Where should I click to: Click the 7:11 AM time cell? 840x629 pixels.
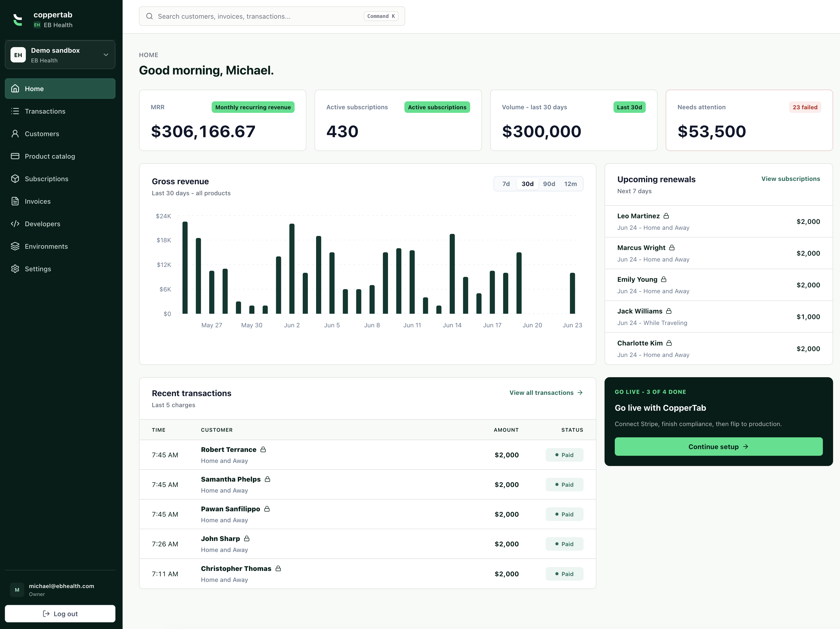click(165, 573)
